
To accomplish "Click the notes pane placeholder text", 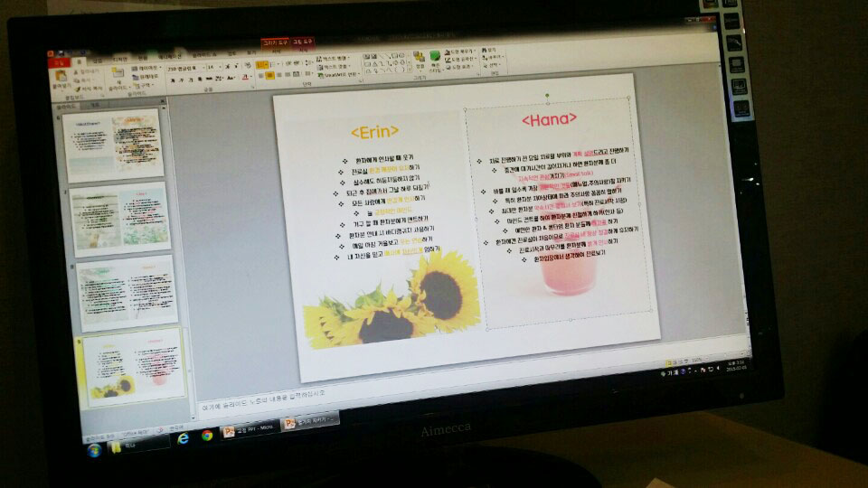I will point(262,395).
